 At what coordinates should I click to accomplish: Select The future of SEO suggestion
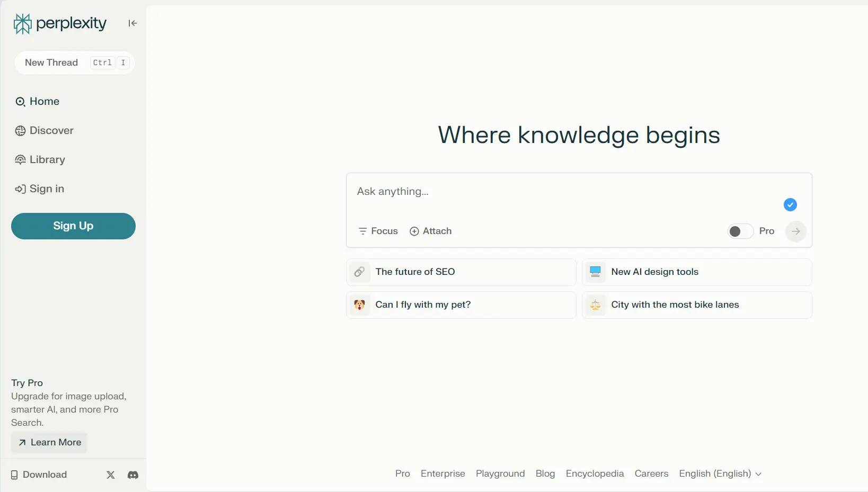tap(461, 272)
